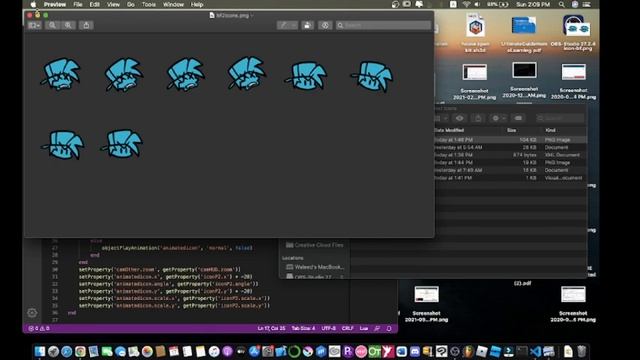
Task: Select the 104 KB PNG image row in Finder
Action: pos(510,140)
